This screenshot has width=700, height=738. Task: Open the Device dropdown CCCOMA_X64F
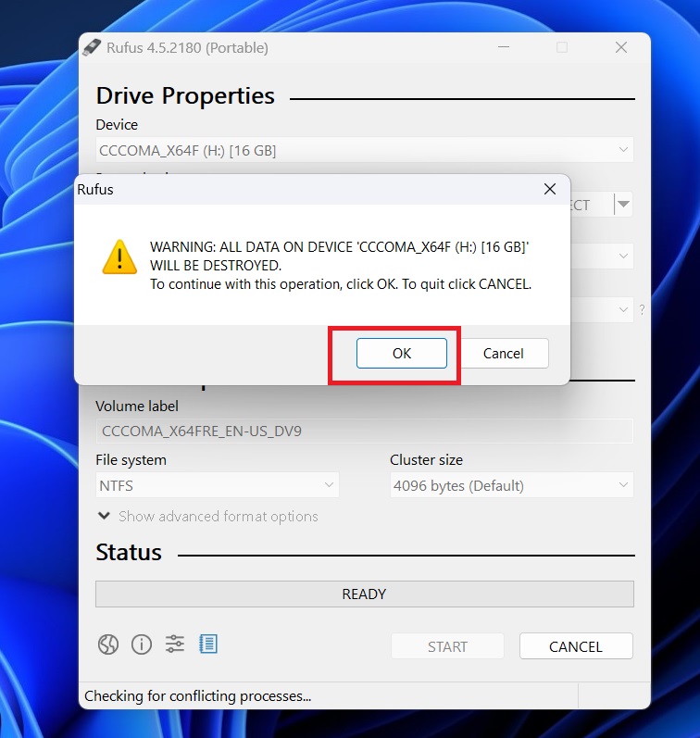(365, 150)
